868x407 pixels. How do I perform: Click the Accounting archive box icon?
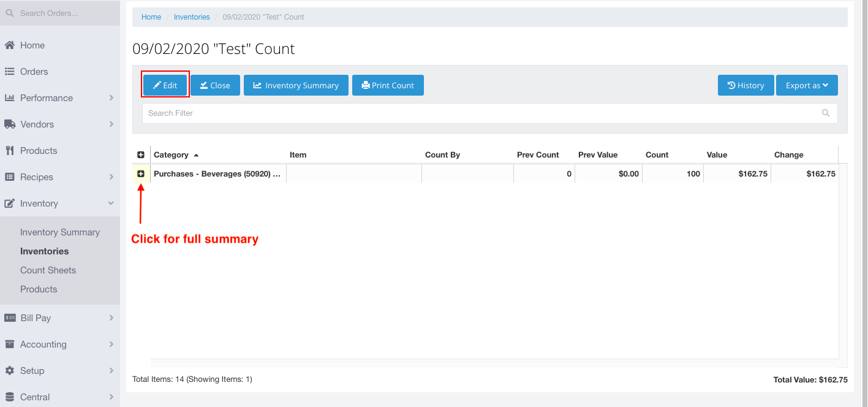click(x=10, y=344)
